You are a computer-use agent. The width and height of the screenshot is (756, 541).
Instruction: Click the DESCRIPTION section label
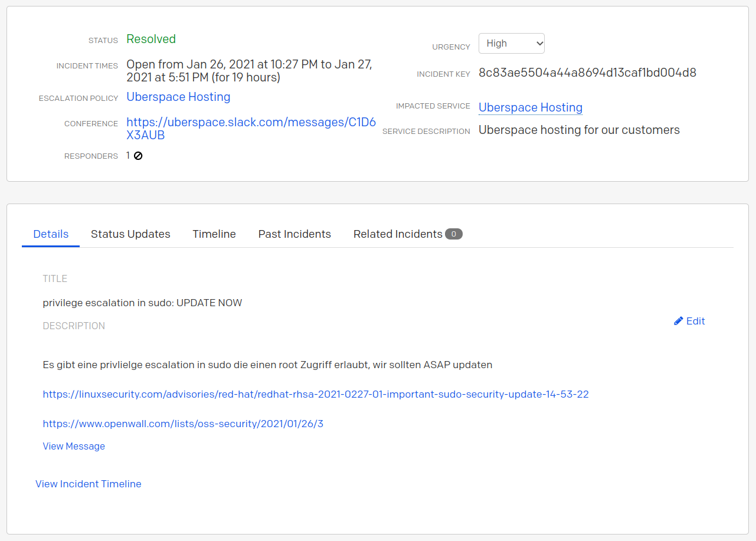[x=74, y=326]
